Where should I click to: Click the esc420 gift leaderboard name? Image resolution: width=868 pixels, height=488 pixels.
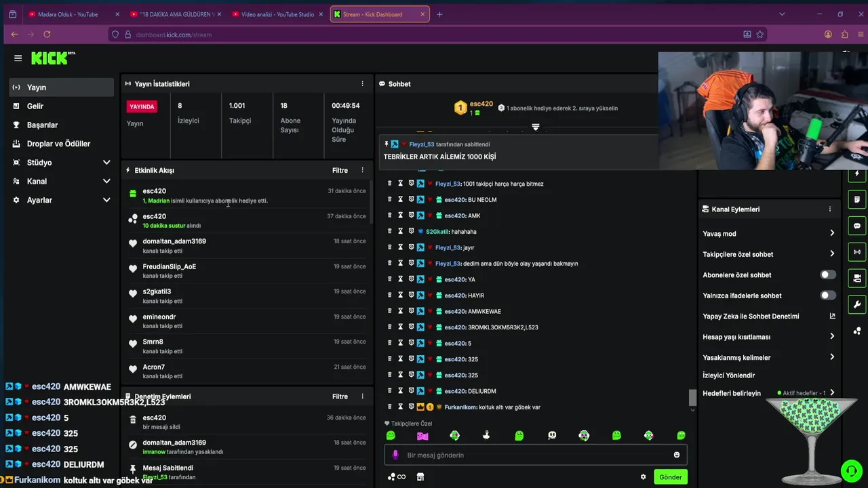point(481,104)
